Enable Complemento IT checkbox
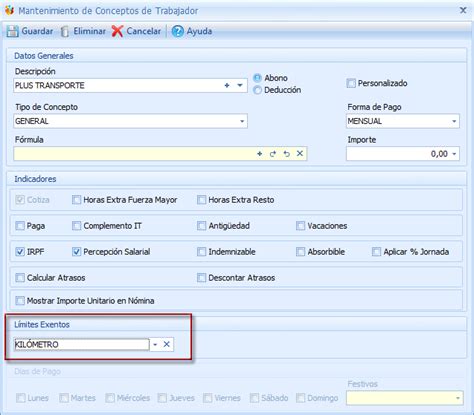This screenshot has height=415, width=474. click(76, 226)
